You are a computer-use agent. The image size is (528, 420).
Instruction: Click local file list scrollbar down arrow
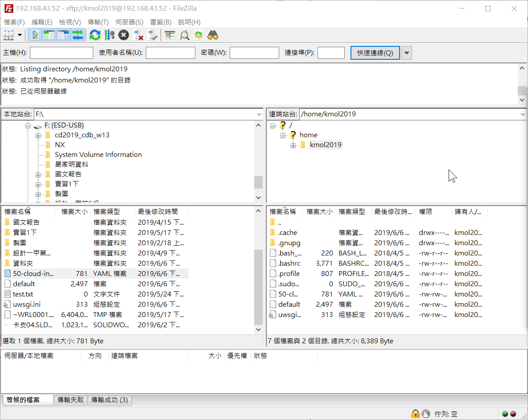pyautogui.click(x=258, y=329)
